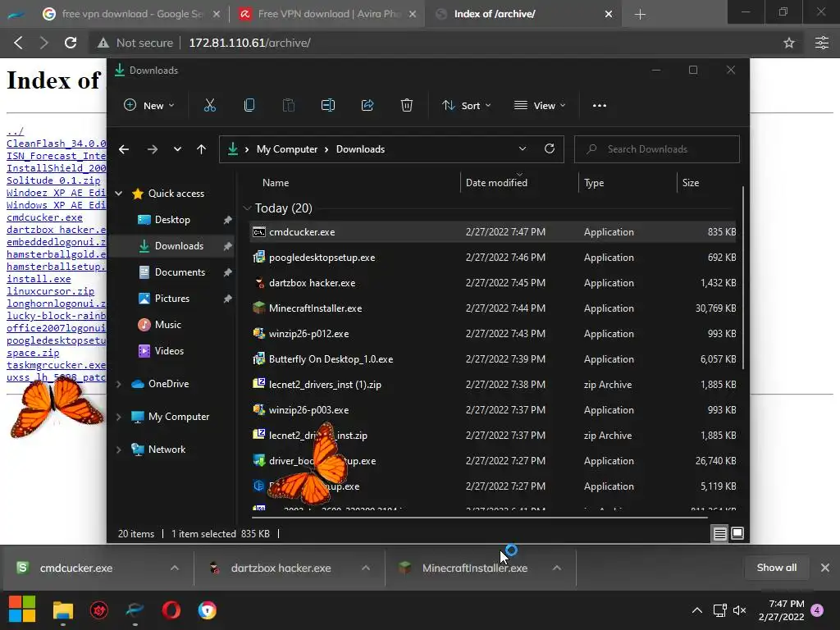840x630 pixels.
Task: Click the Copy icon in Downloads toolbar
Action: pos(249,106)
